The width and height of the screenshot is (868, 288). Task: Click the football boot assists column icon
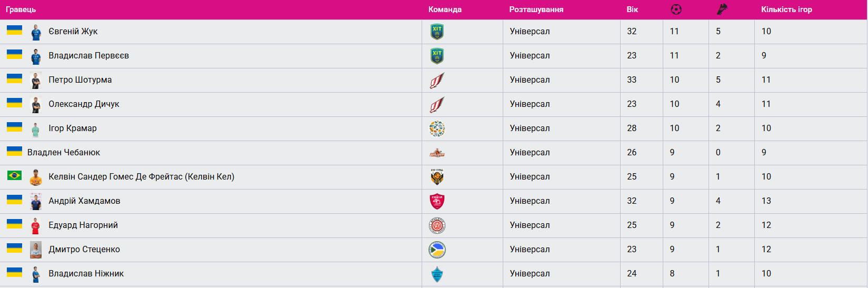[x=722, y=9]
